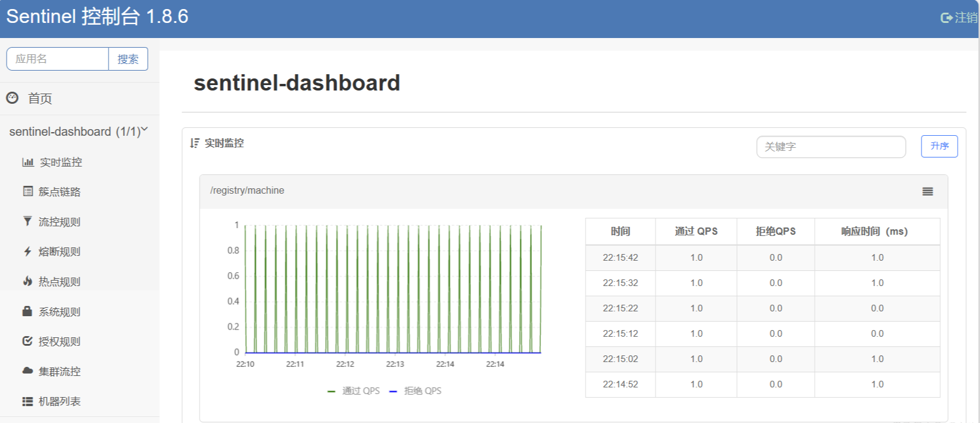Screen dimensions: 980x423
Task: Click the bar chart icon beside 实时监控
Action: click(x=28, y=162)
